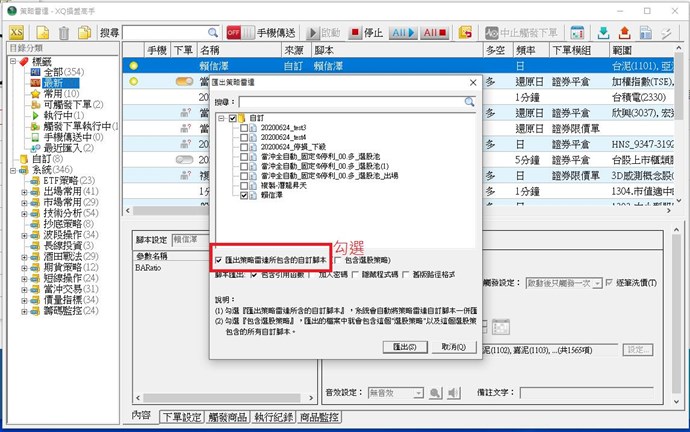
Task: Click the magnifier icon in main toolbar search
Action: 213,33
